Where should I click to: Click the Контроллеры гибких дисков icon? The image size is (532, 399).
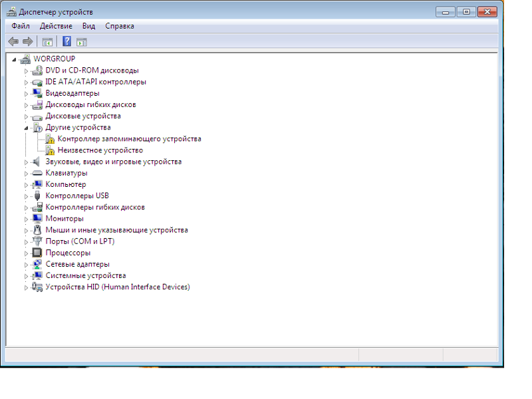tap(37, 207)
